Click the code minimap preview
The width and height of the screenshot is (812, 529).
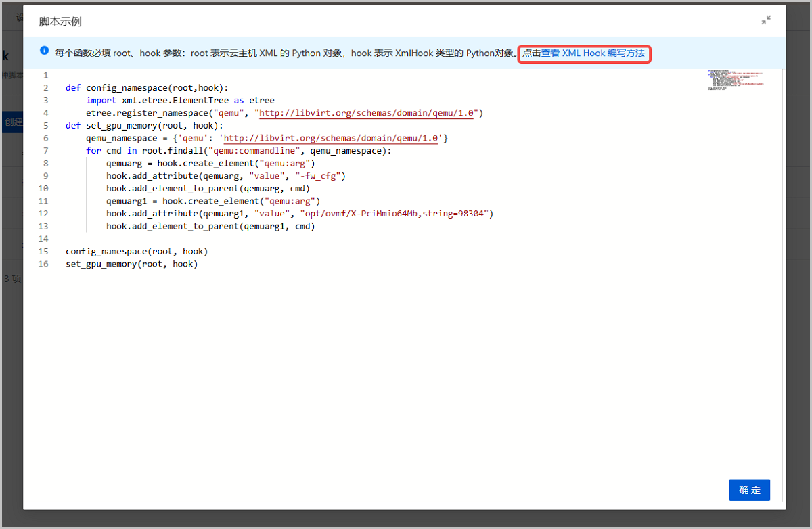point(736,79)
